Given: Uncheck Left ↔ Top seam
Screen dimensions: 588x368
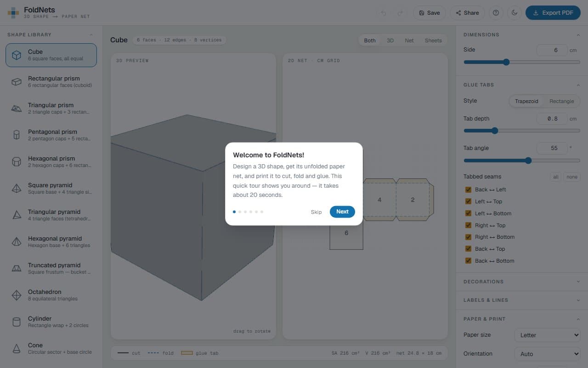Looking at the screenshot, I should tap(468, 201).
